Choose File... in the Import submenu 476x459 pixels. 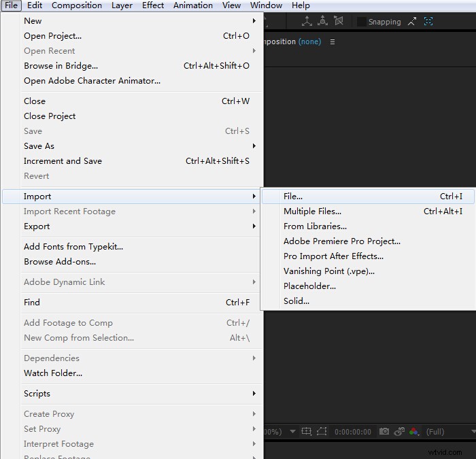point(293,197)
